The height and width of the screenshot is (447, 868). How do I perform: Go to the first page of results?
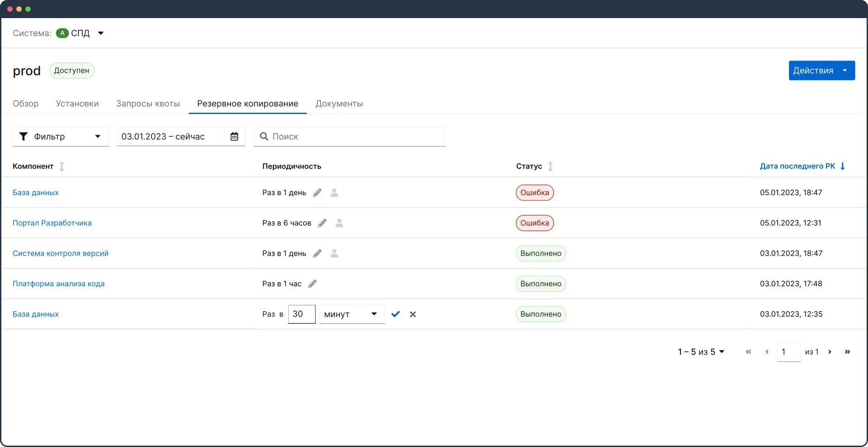[x=748, y=352]
